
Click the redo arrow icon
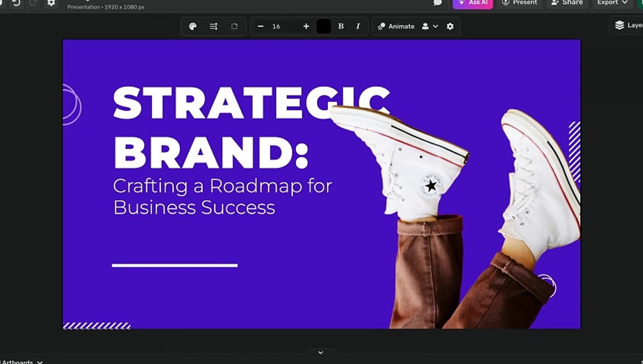point(34,3)
